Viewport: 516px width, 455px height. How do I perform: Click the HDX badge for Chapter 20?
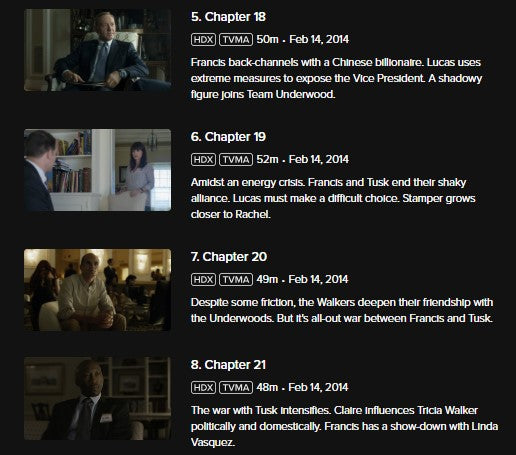203,280
